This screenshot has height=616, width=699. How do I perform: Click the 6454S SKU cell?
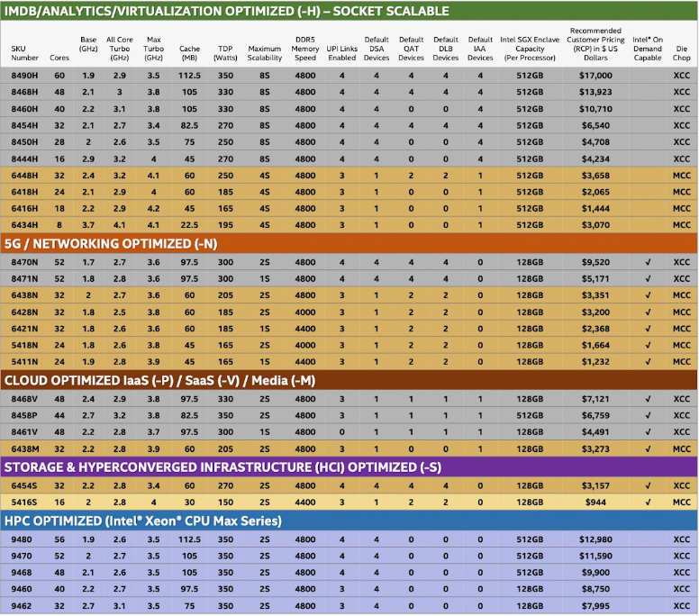coord(24,485)
